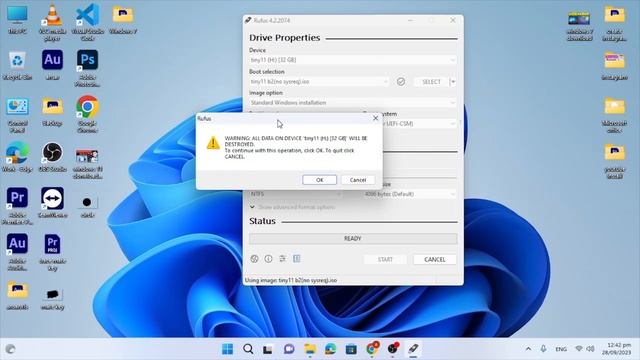Viewport: 640px width, 360px height.
Task: Open Microsoft Edge from the taskbar
Action: tap(330, 349)
